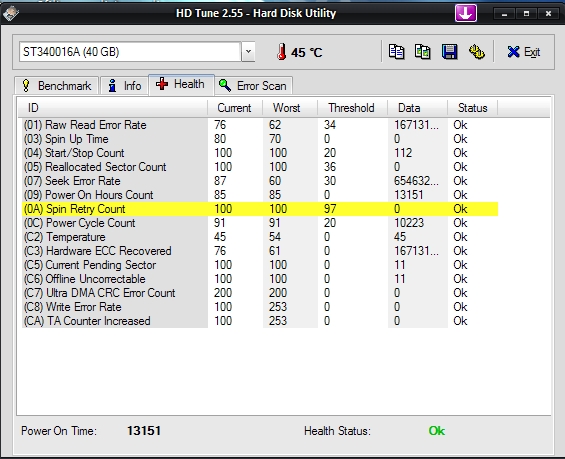
Task: Click the Worst value 54 for Temperature
Action: [275, 237]
